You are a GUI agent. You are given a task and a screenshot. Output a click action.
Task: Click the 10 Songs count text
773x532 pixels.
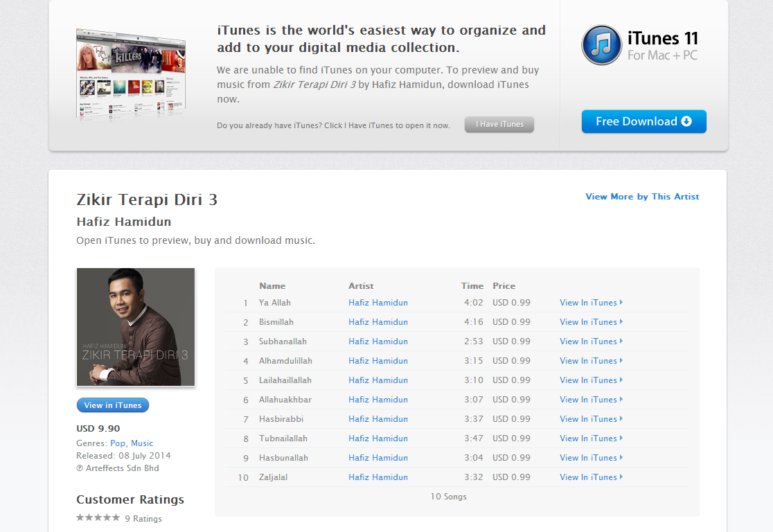click(448, 496)
